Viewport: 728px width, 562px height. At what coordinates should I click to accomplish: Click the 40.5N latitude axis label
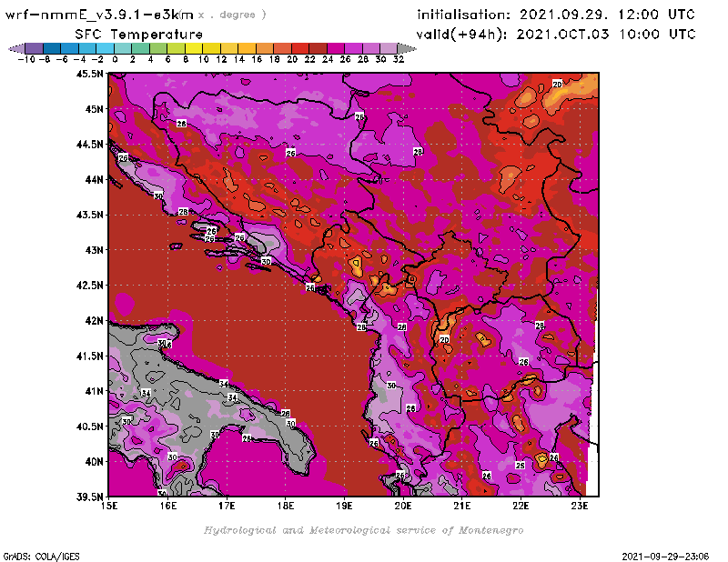pyautogui.click(x=89, y=427)
